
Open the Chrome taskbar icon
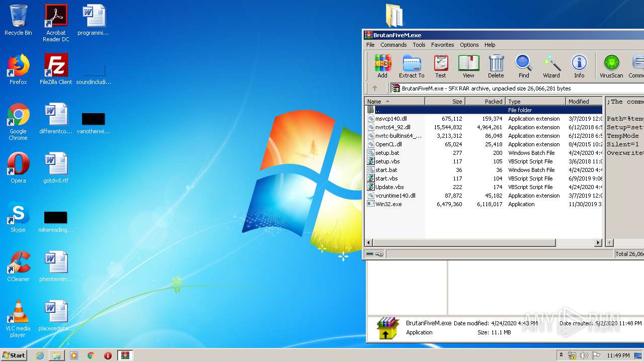(x=91, y=355)
